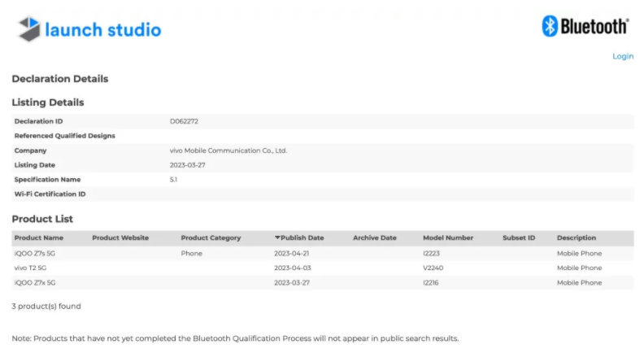This screenshot has height=353, width=644.
Task: Click Mobile Phone description for iQOO Z7x 5G
Action: pyautogui.click(x=579, y=283)
